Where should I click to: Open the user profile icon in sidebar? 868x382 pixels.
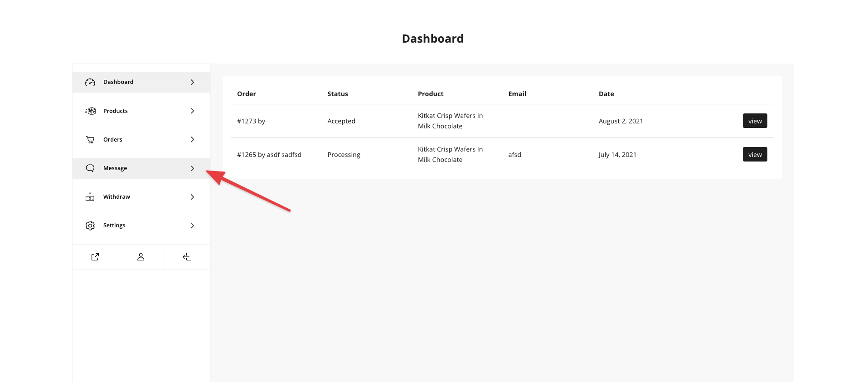(141, 257)
